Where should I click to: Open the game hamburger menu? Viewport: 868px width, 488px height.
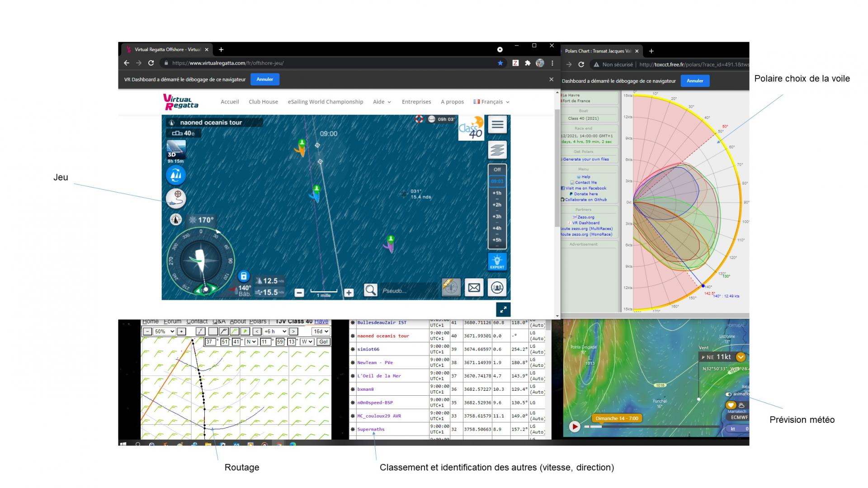[x=497, y=124]
